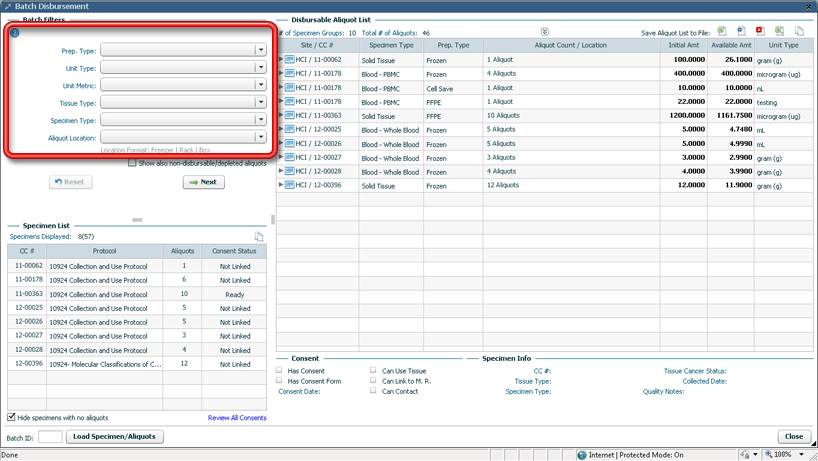Select specimen 12-00396 Molecular Classifications row
This screenshot has height=461, width=818.
click(137, 364)
